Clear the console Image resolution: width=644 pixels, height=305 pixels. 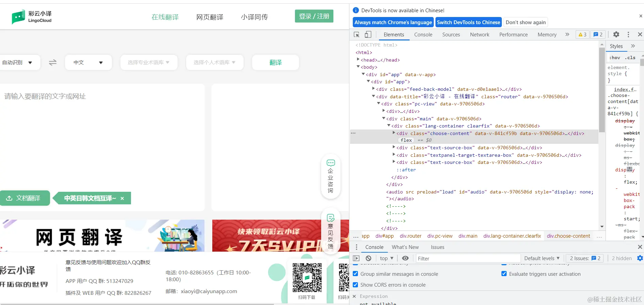[x=368, y=258]
